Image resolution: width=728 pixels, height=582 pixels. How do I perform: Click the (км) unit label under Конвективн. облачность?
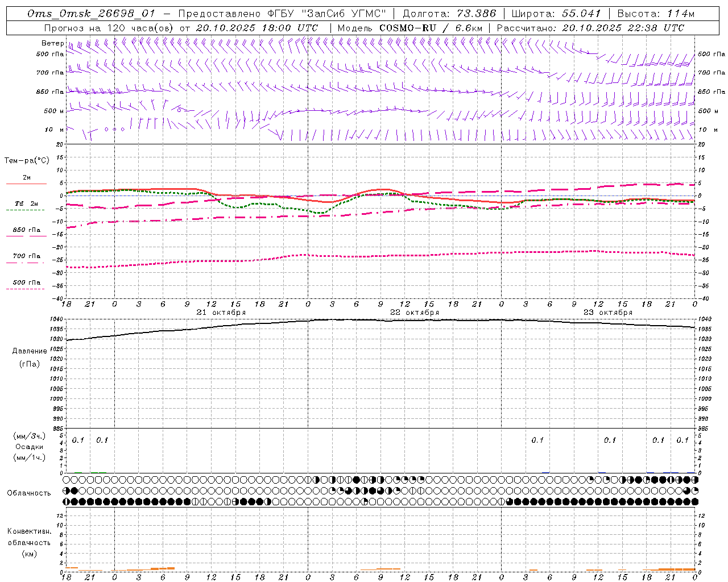29,554
